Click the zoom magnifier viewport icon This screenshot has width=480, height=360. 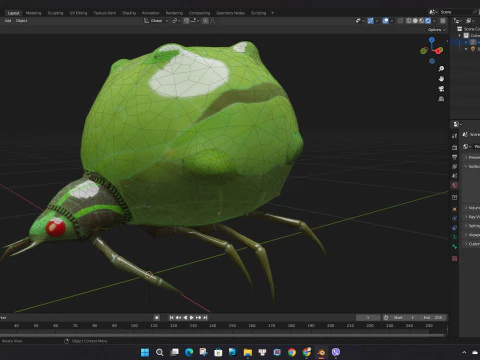[x=441, y=69]
